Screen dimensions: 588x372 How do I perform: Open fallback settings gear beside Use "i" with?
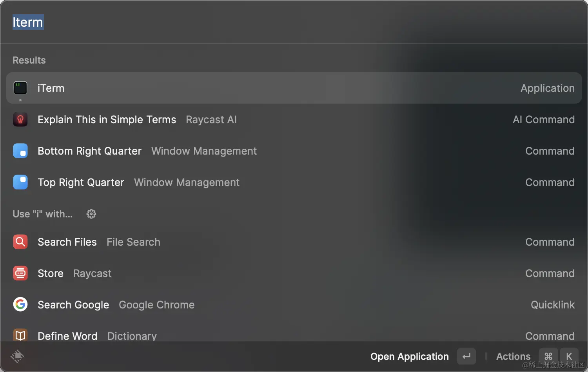tap(91, 214)
